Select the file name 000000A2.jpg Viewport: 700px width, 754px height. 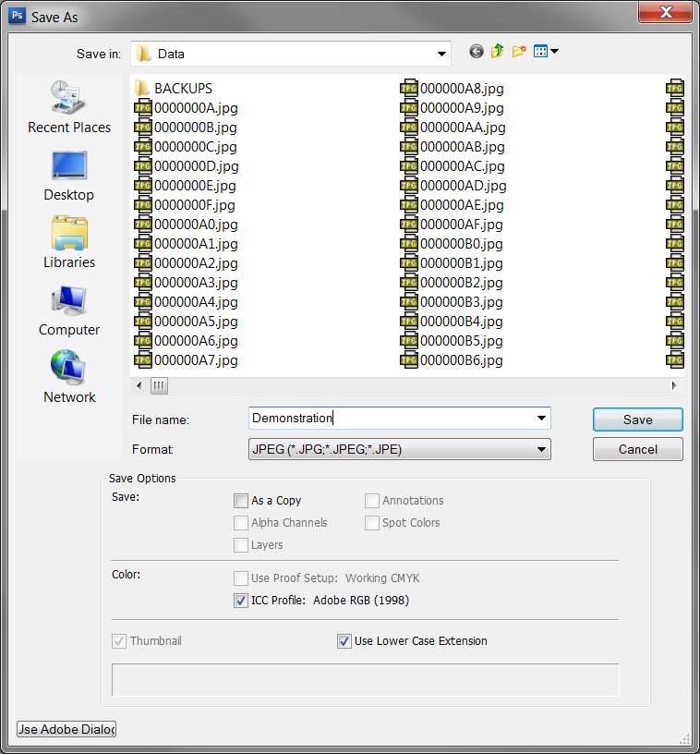point(196,263)
